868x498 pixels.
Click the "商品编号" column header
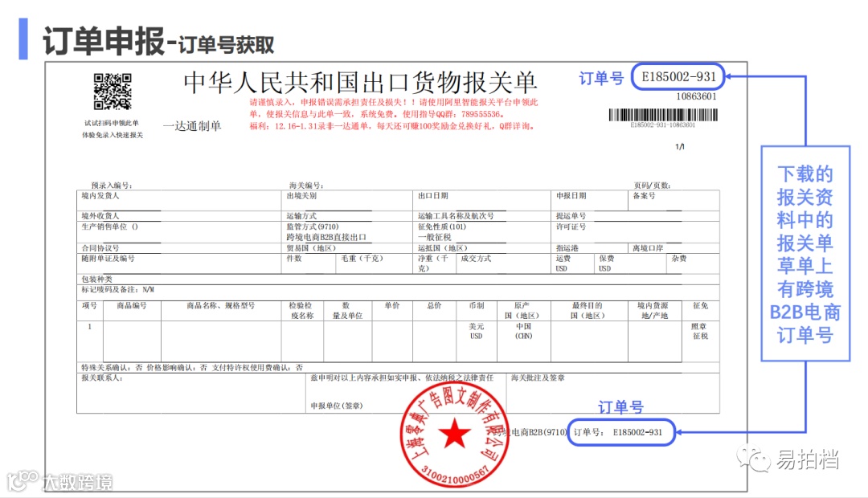(x=132, y=310)
